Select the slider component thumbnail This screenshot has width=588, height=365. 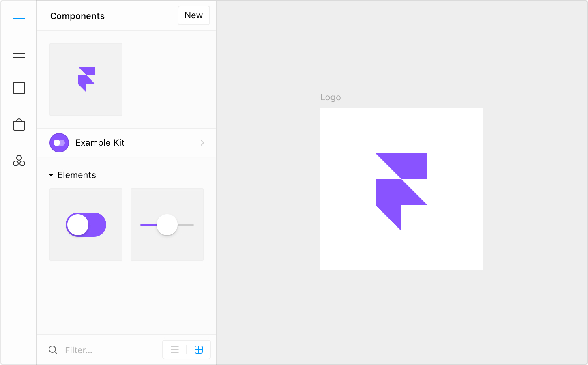[167, 225]
